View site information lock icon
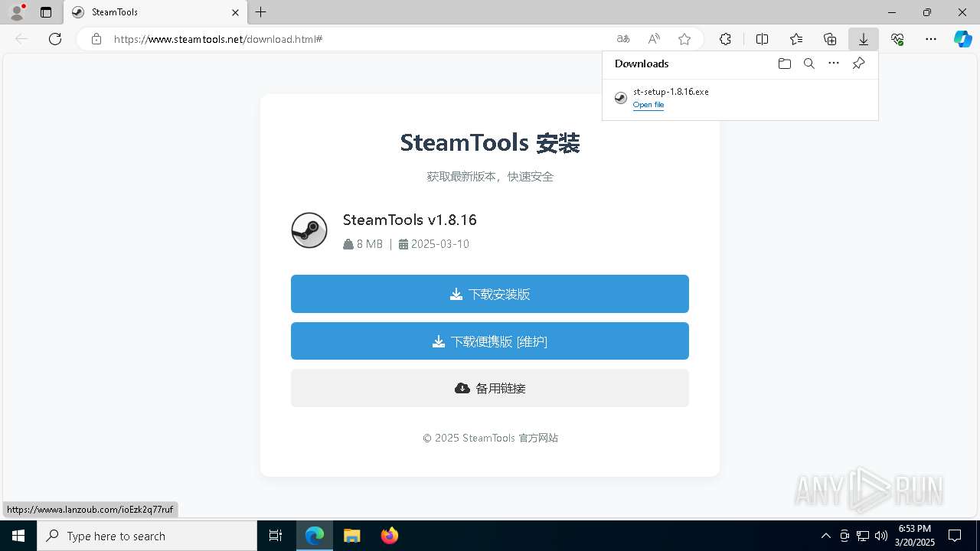 [x=96, y=39]
